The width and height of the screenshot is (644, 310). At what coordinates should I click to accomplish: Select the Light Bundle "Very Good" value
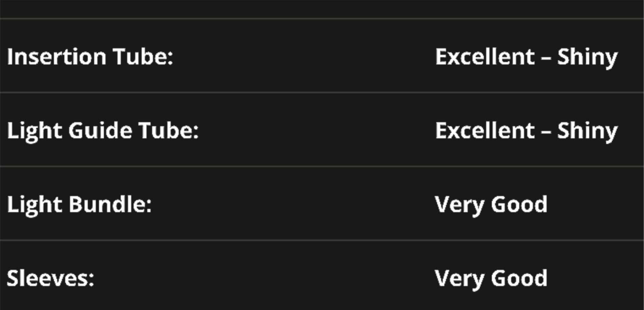pos(491,204)
